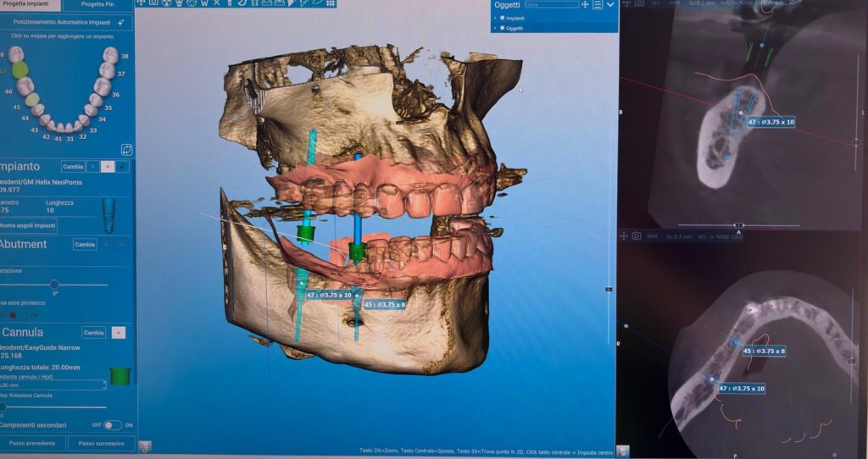This screenshot has height=459, width=868.
Task: Click Passo successivo button
Action: [x=101, y=443]
